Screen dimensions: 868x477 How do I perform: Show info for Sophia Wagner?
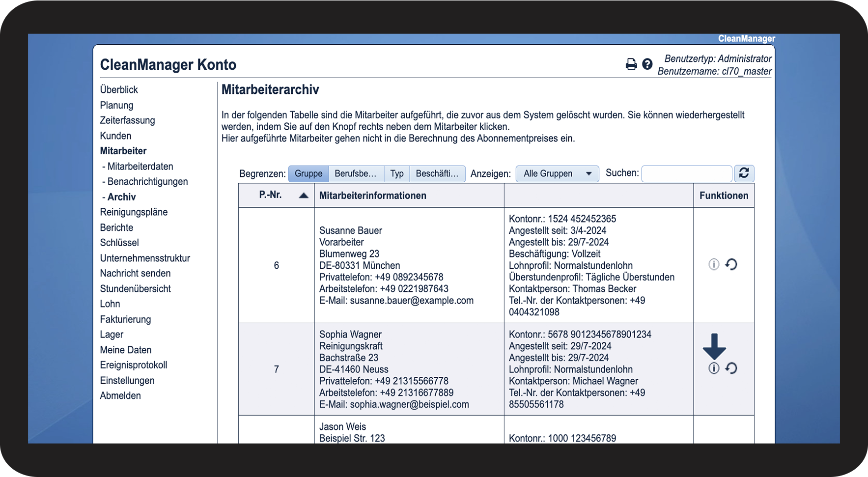point(714,368)
